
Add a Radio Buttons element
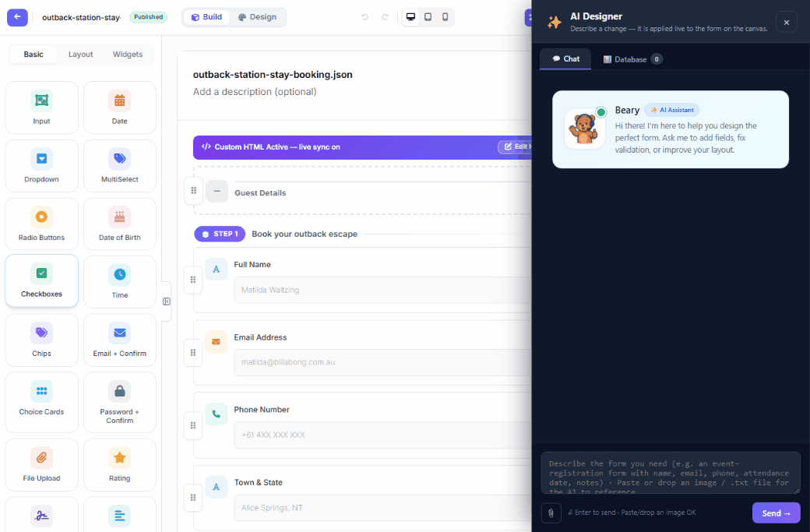(x=41, y=224)
